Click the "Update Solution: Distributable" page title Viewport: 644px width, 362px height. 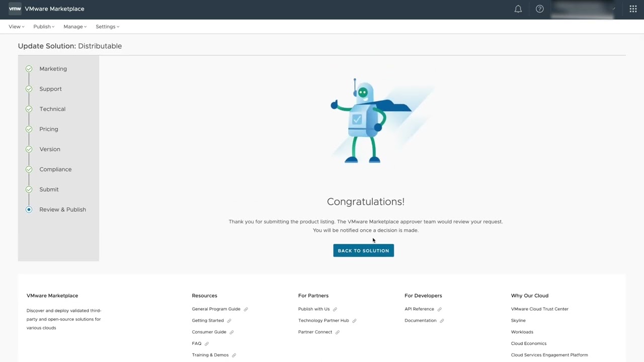[x=70, y=46]
